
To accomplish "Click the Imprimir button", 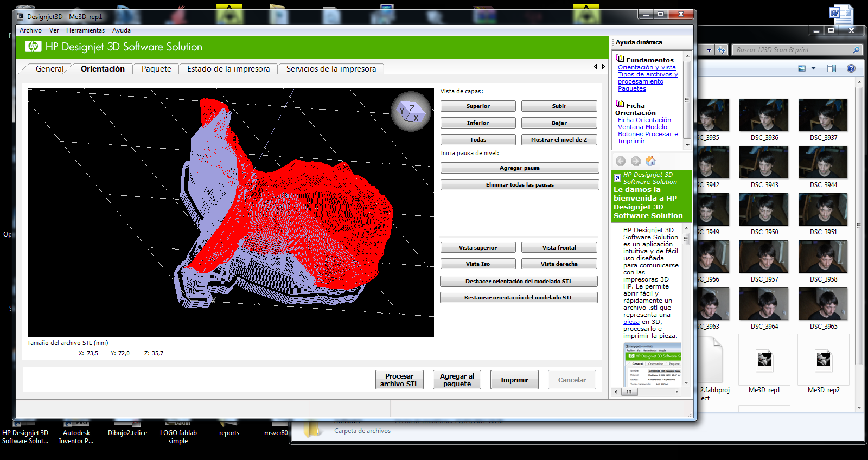I will pos(514,380).
